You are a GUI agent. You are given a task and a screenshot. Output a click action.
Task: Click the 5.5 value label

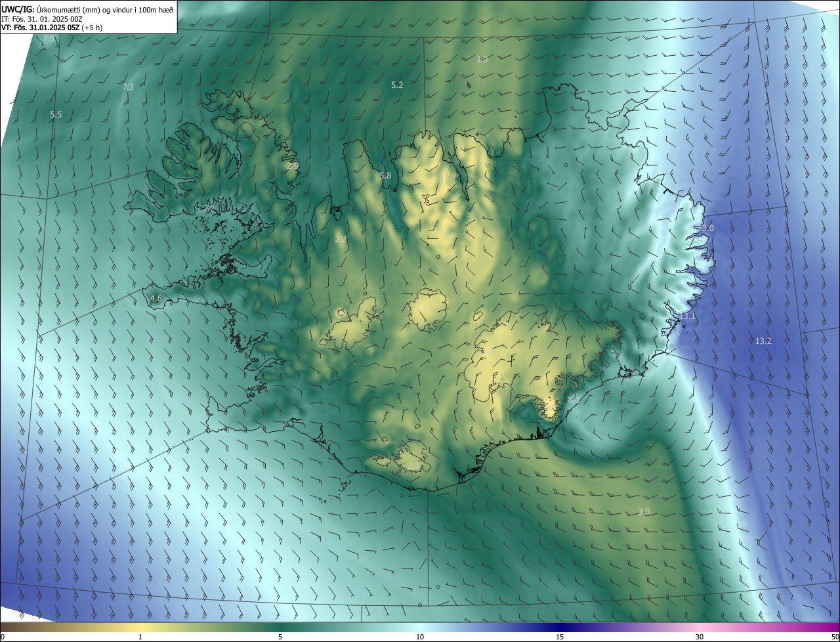click(x=56, y=114)
